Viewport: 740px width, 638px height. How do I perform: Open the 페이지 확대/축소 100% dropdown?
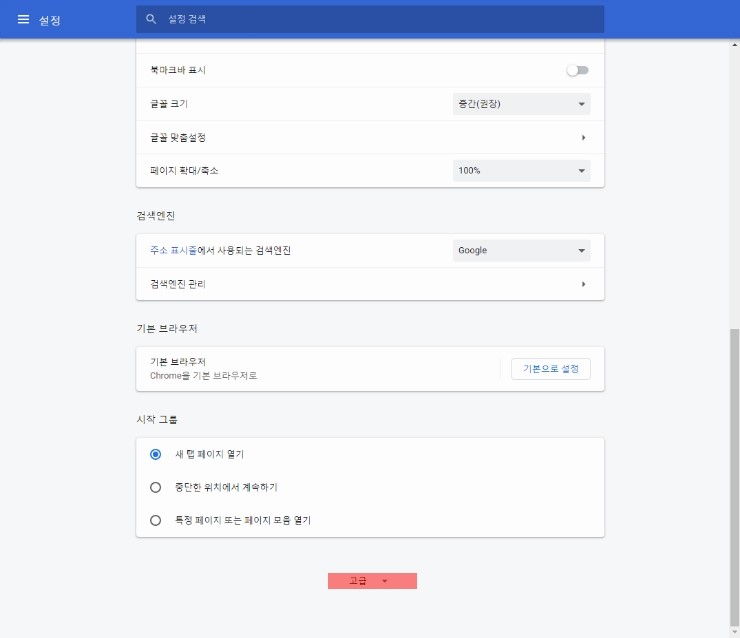(521, 170)
